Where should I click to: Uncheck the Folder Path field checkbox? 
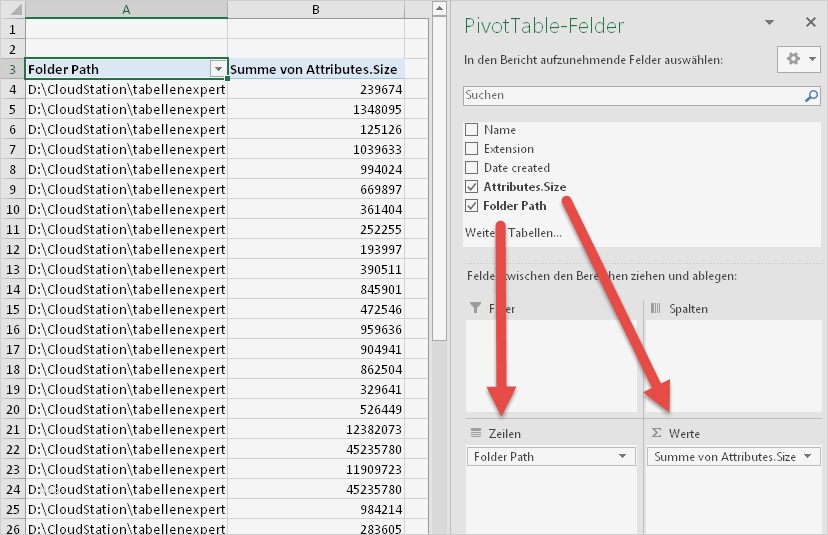click(472, 205)
